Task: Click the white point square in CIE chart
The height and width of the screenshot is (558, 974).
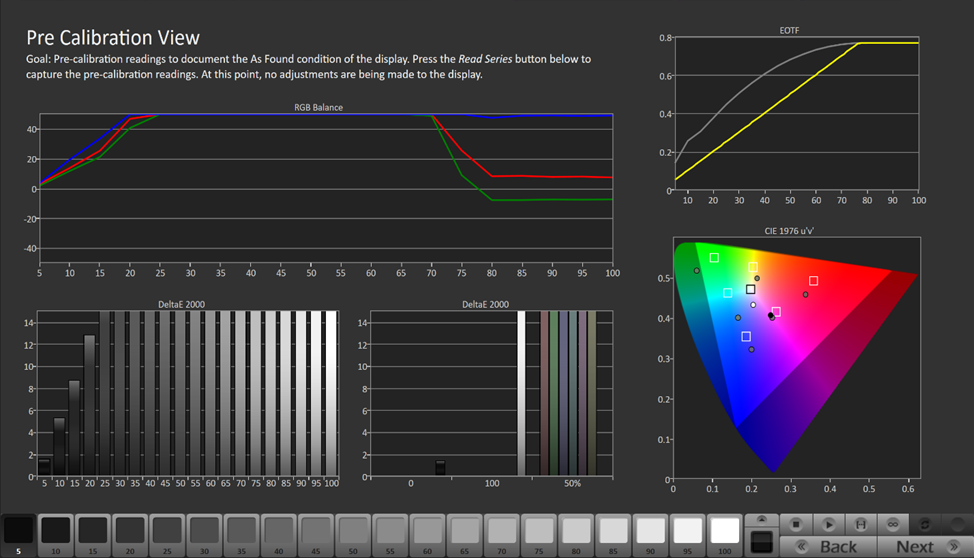Action: click(750, 290)
